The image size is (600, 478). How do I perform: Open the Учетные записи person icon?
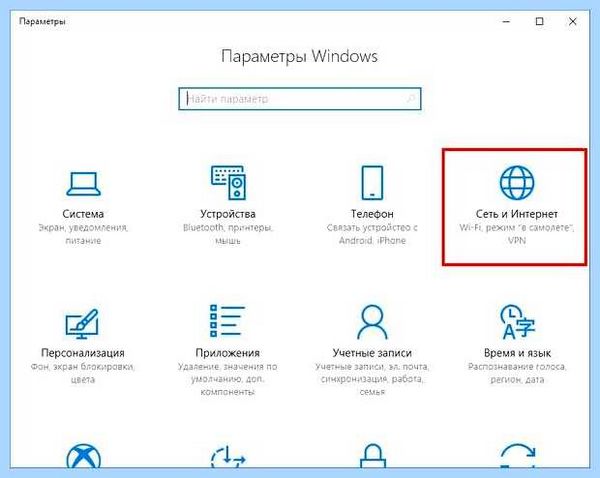(372, 322)
